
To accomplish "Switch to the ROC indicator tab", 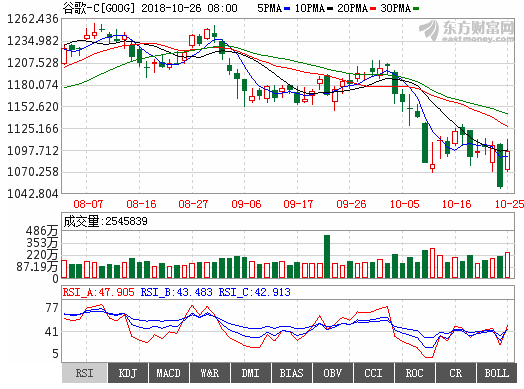I will [414, 373].
